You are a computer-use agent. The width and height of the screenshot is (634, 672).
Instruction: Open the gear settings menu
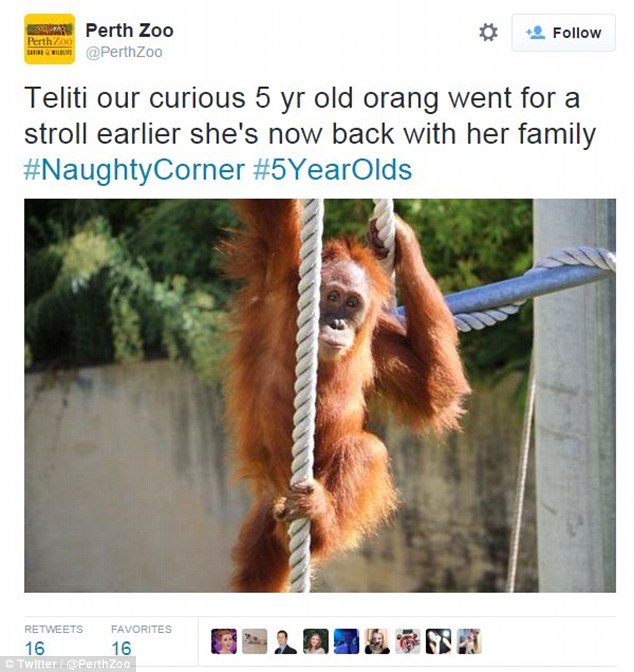488,33
